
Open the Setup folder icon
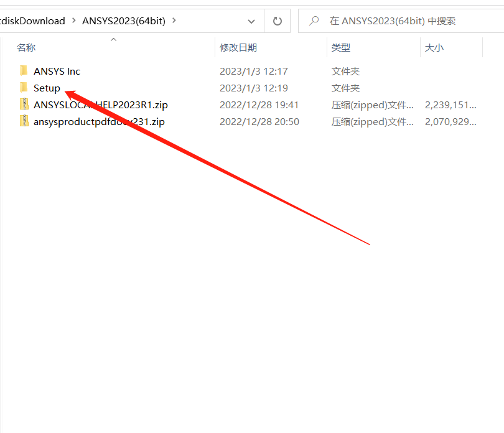pyautogui.click(x=24, y=88)
